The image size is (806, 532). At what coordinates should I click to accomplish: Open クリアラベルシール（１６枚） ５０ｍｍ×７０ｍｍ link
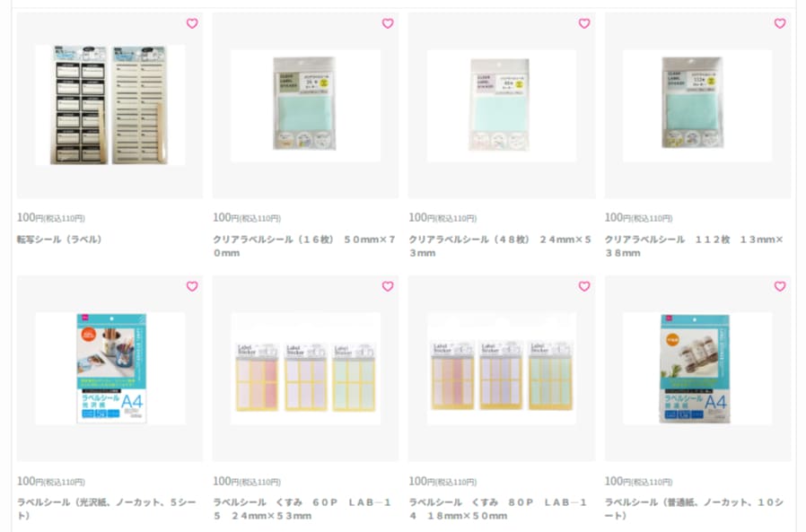304,246
